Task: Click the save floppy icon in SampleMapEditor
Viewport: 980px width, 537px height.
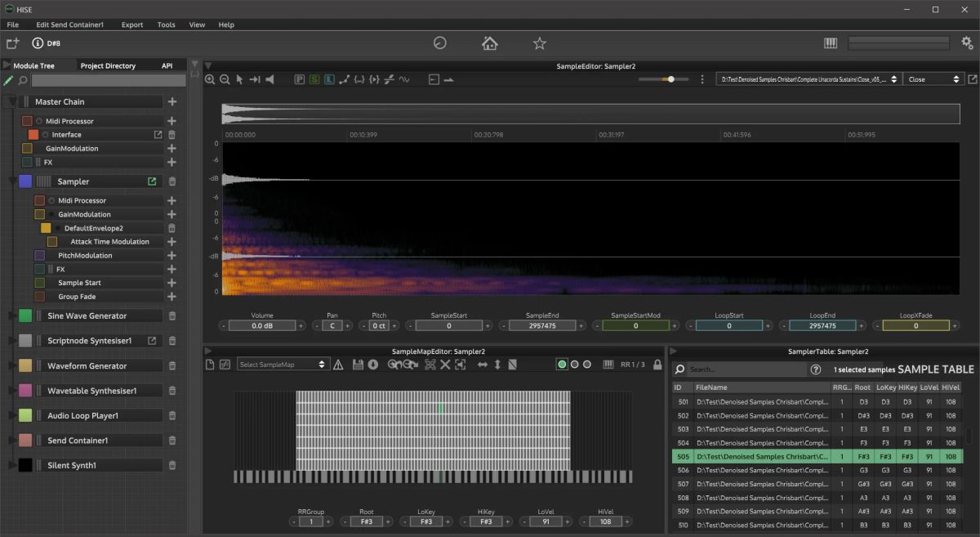Action: click(358, 365)
